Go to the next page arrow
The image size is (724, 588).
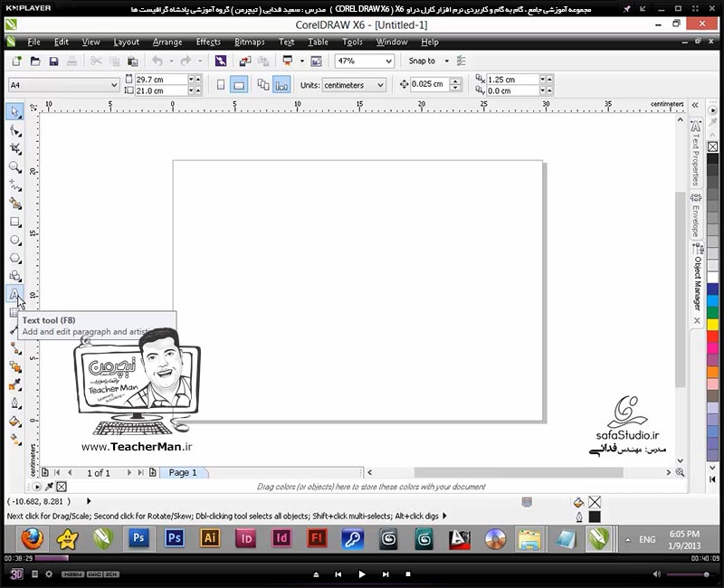tap(129, 472)
